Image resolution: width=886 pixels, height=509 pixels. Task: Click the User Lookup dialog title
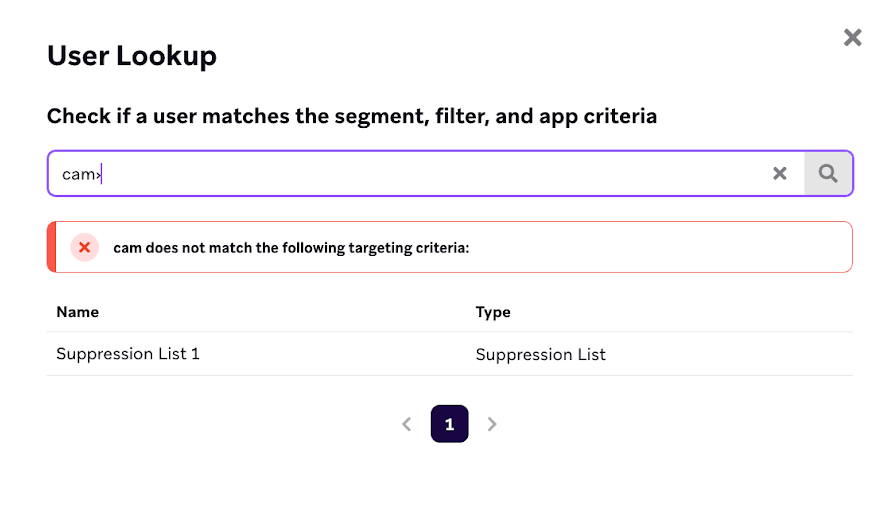pyautogui.click(x=132, y=56)
